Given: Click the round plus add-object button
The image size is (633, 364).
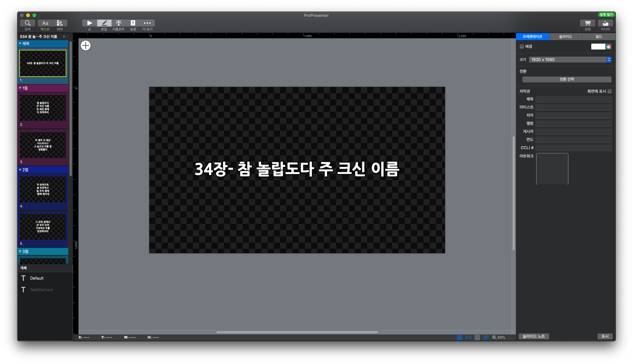Looking at the screenshot, I should coord(86,45).
